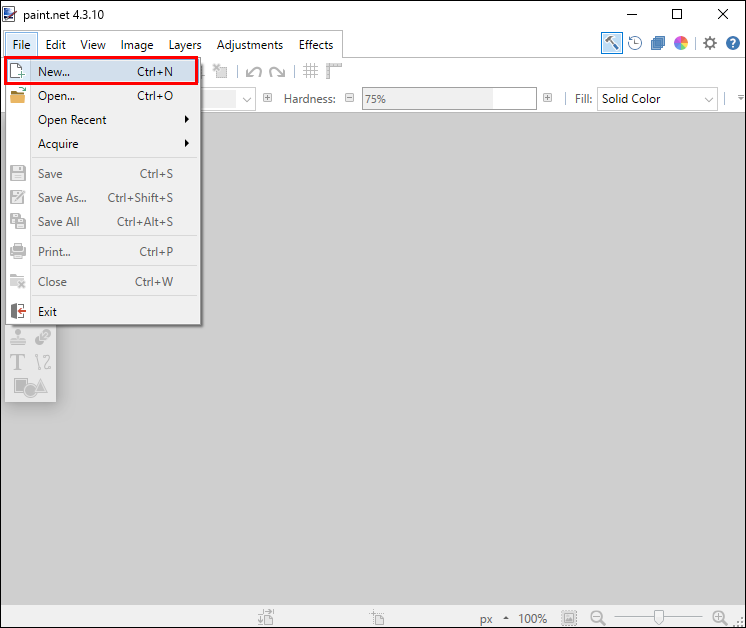Select Exit from the File menu

pos(101,312)
